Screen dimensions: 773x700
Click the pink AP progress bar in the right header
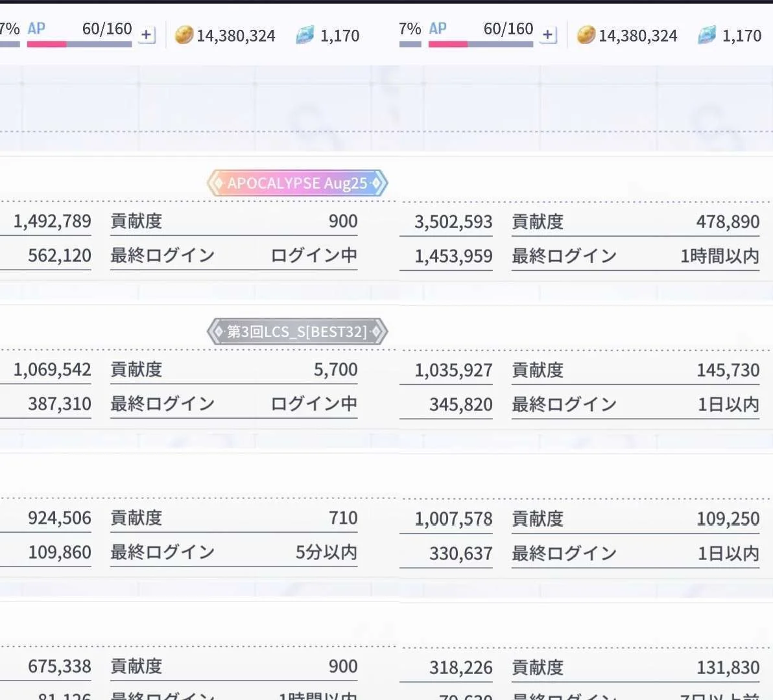click(x=448, y=44)
